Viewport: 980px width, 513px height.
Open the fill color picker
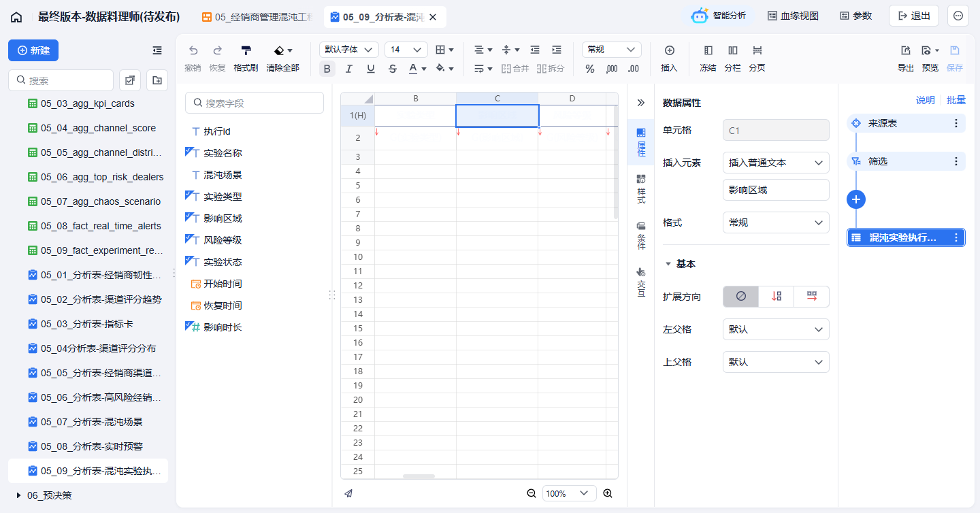pos(444,69)
